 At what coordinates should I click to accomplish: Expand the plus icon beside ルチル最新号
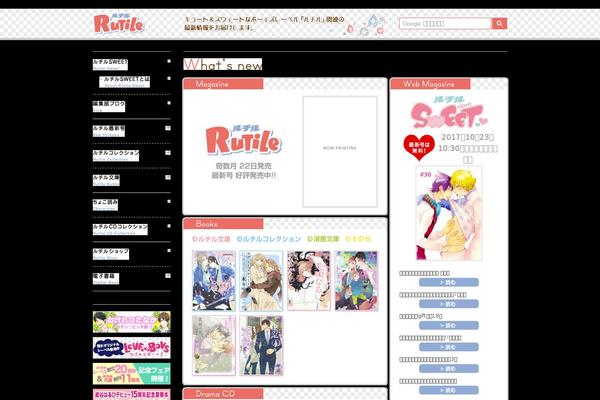[168, 128]
